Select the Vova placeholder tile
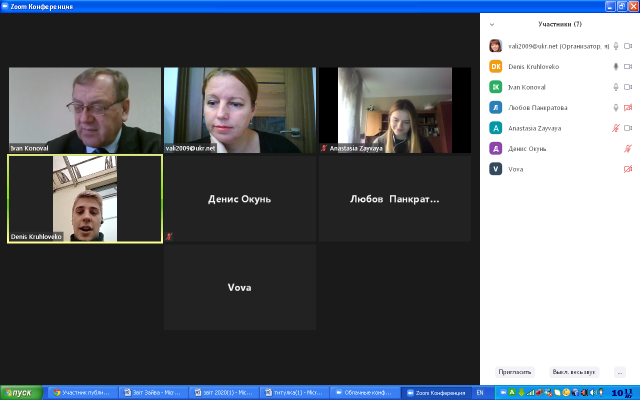 point(240,287)
